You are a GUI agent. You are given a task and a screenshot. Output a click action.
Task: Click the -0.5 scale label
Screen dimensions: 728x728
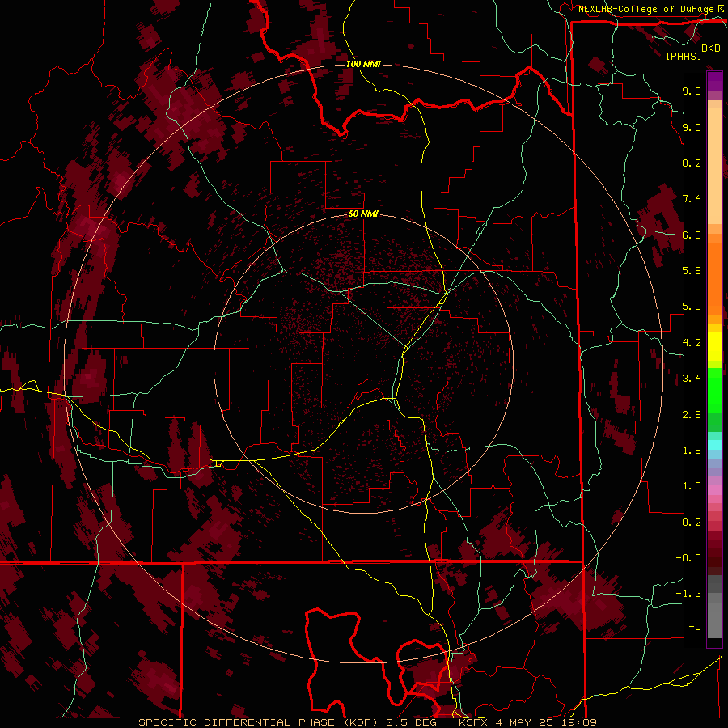pos(688,558)
